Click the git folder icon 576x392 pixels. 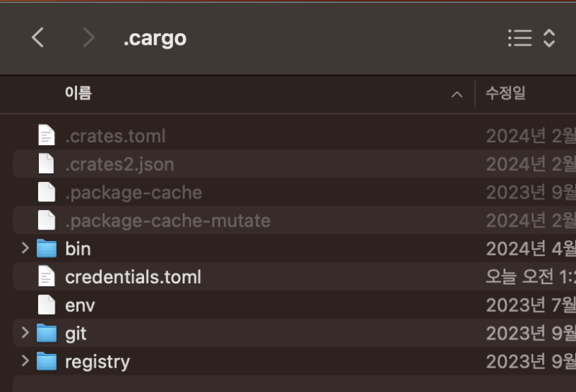pyautogui.click(x=47, y=333)
